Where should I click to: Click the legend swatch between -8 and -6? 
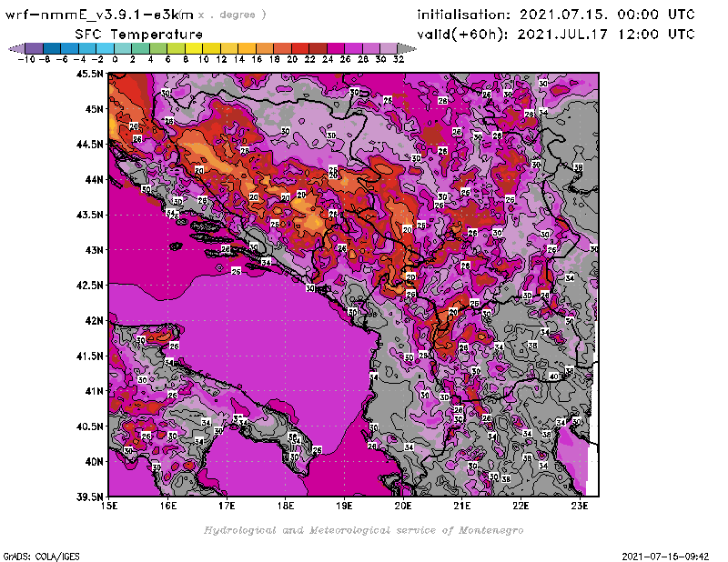52,48
